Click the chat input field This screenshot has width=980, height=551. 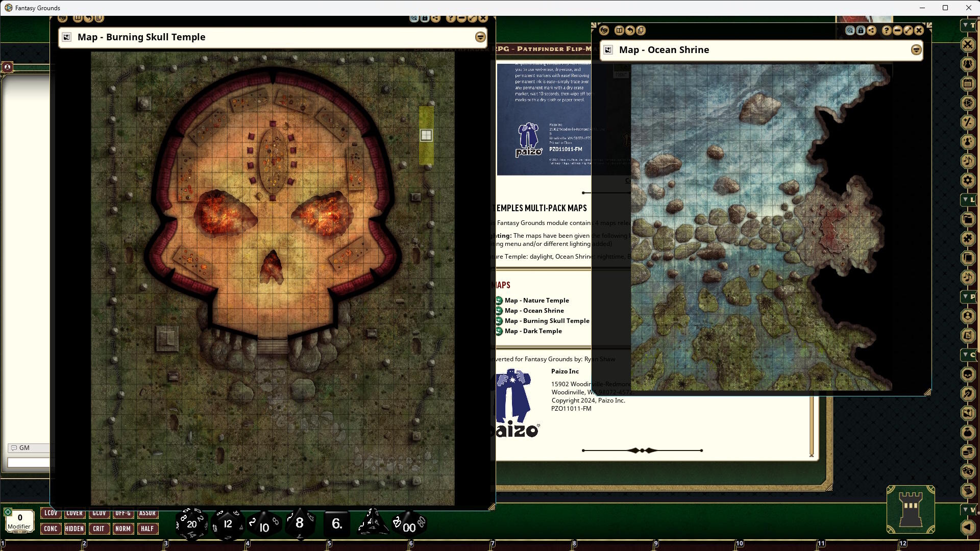click(29, 462)
